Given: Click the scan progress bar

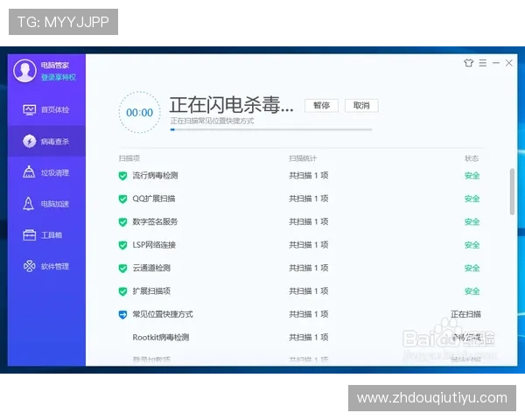Looking at the screenshot, I should coord(271,129).
